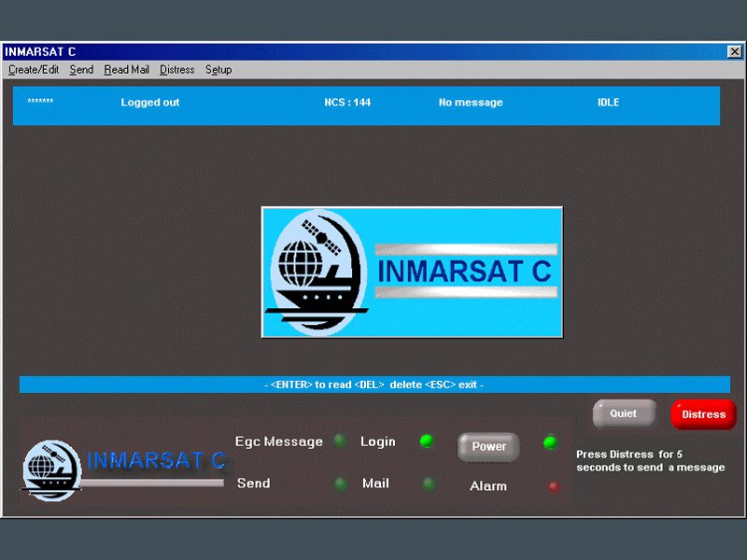Close the INMARSAT C window
Screen dimensions: 747x560
[x=734, y=51]
